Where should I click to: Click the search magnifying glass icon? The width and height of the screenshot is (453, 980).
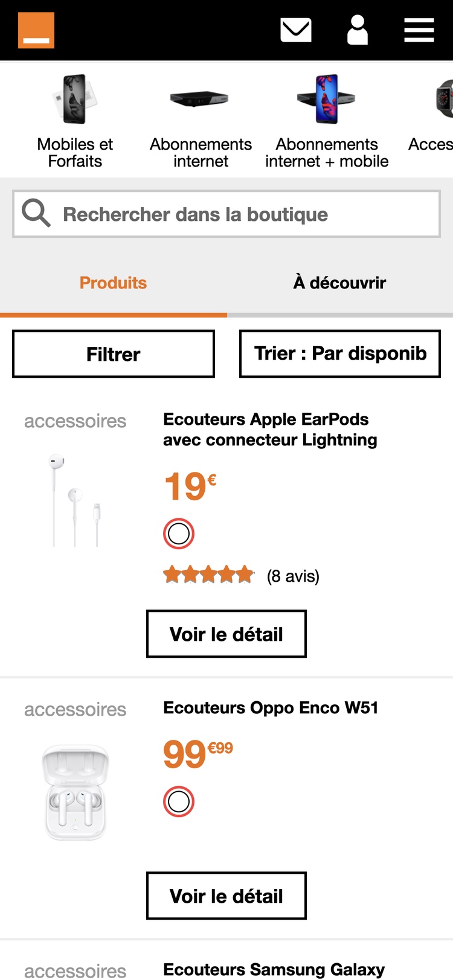click(x=36, y=214)
